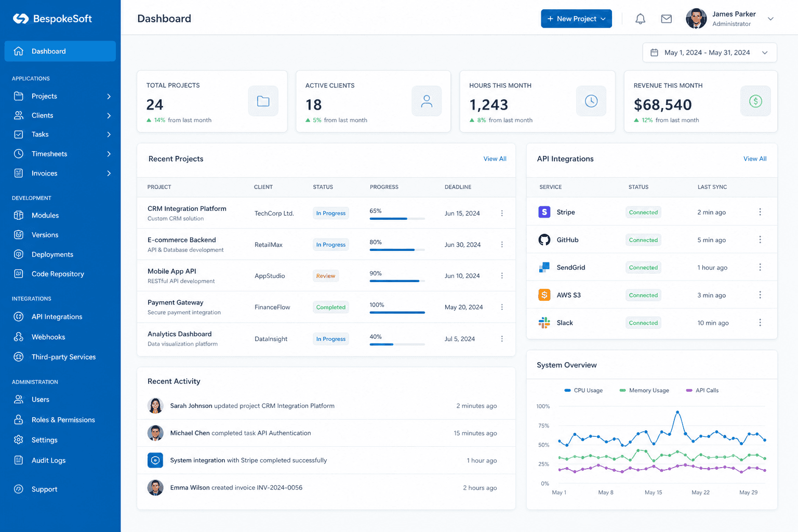Viewport: 798px width, 532px height.
Task: Toggle Memory Usage series in chart legend
Action: (644, 390)
